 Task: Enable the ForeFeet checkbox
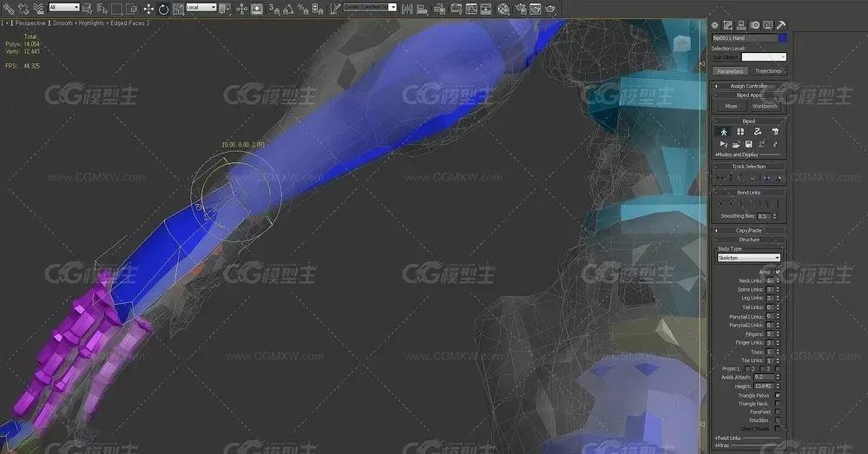point(778,412)
